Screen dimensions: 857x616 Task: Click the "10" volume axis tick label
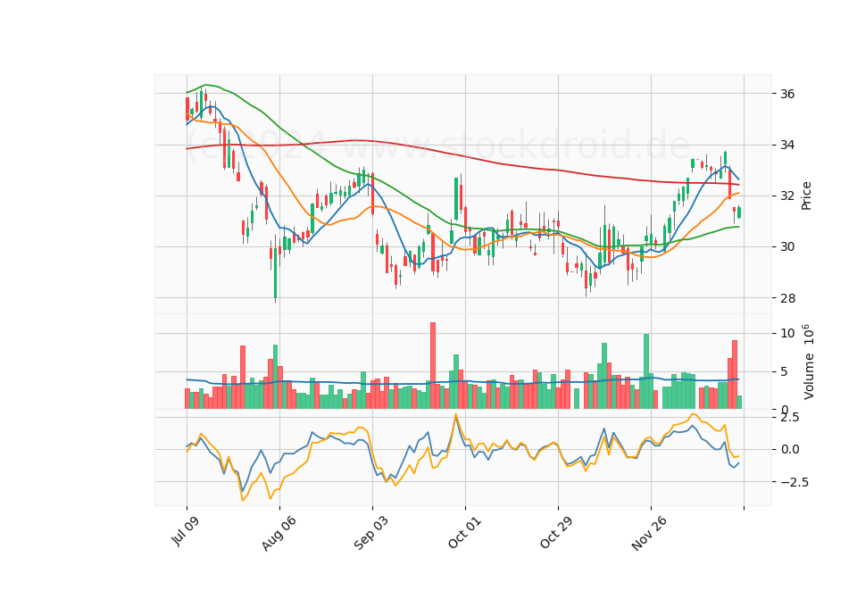coord(787,333)
